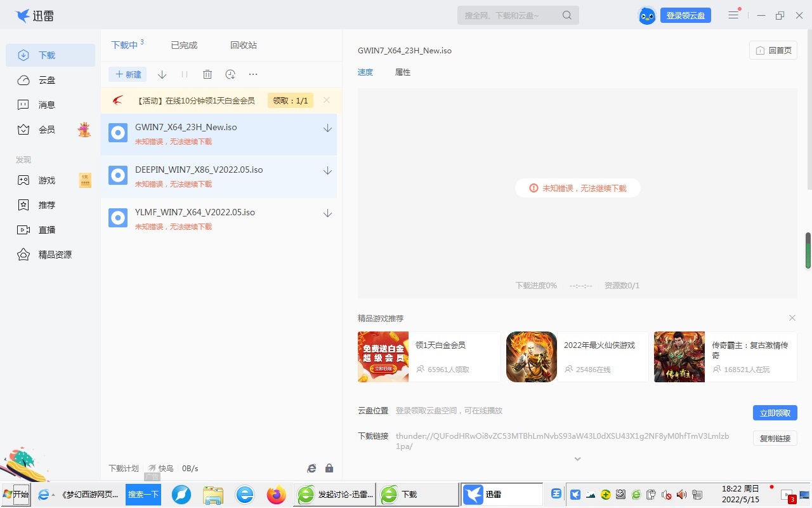Open 消息 from the left sidebar

pyautogui.click(x=47, y=104)
